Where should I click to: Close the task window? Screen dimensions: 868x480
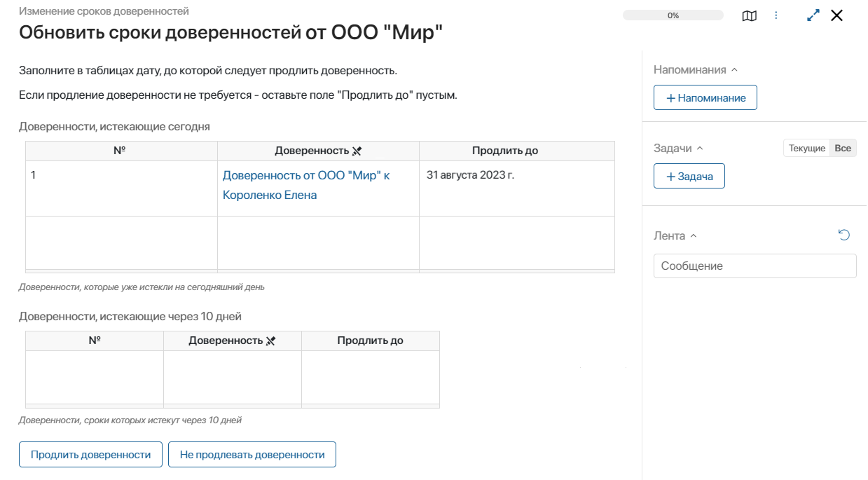click(x=836, y=15)
